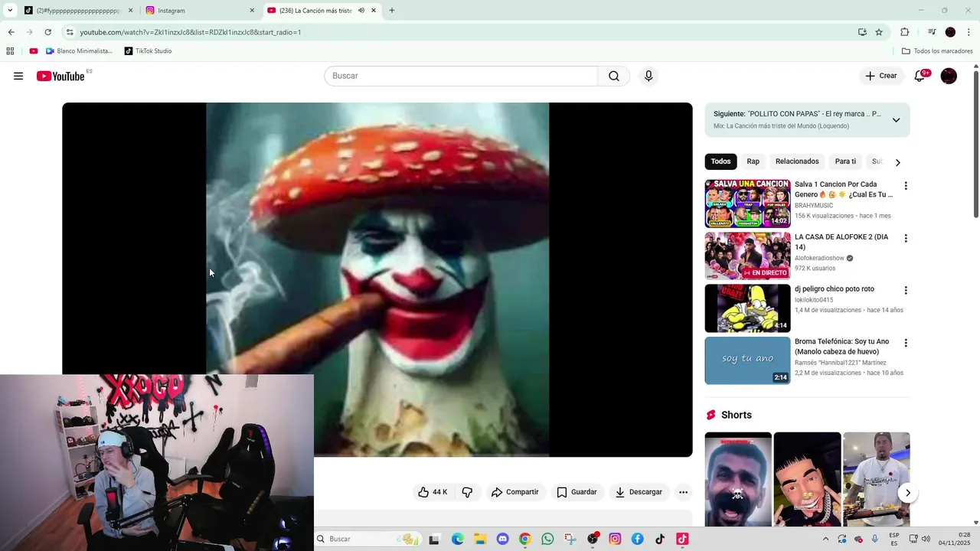This screenshot has width=980, height=551.
Task: Open the YouTube guide hamburger menu
Action: coord(18,76)
